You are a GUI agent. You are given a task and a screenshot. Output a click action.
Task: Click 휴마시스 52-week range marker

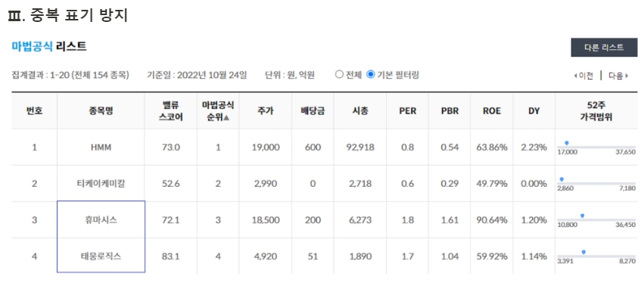(x=582, y=216)
